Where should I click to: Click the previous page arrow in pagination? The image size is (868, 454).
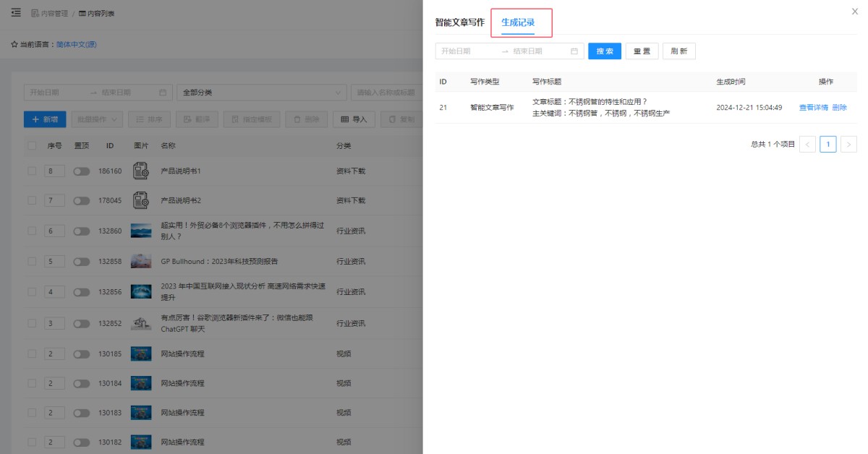click(x=807, y=145)
